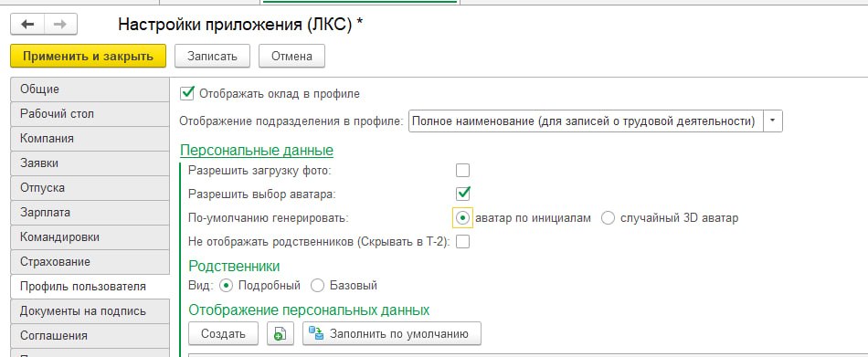Toggle Отображать оклад в профиле checkbox

(x=187, y=93)
